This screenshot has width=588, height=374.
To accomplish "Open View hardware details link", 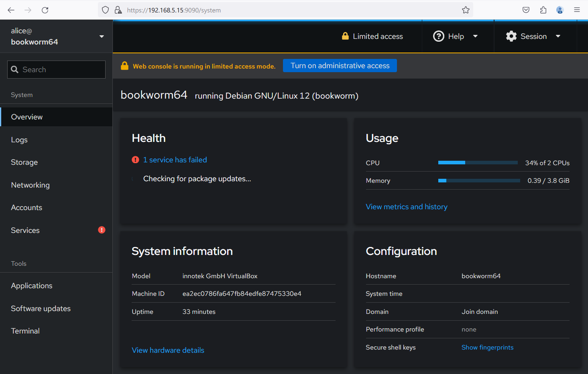I will 168,350.
